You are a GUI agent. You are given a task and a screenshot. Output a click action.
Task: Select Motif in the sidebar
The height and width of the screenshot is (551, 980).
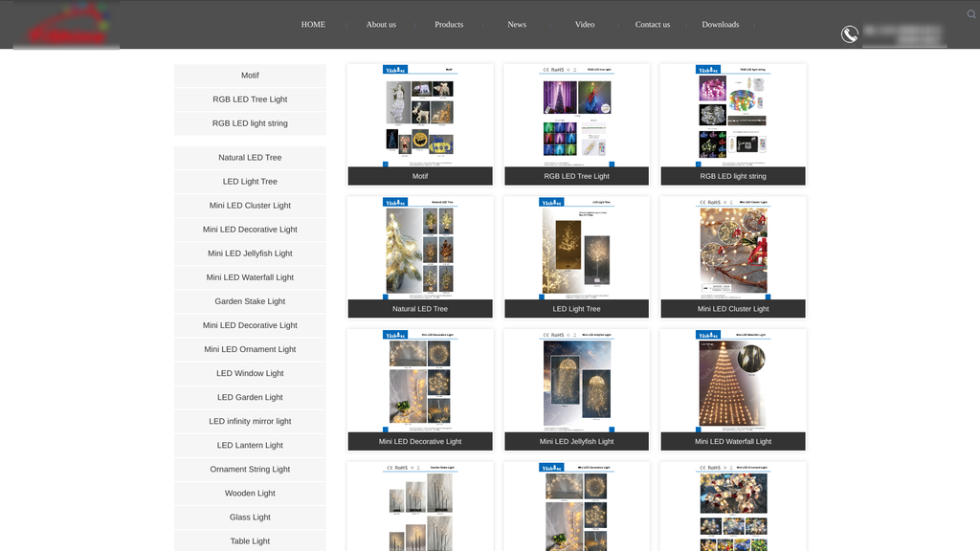(250, 76)
